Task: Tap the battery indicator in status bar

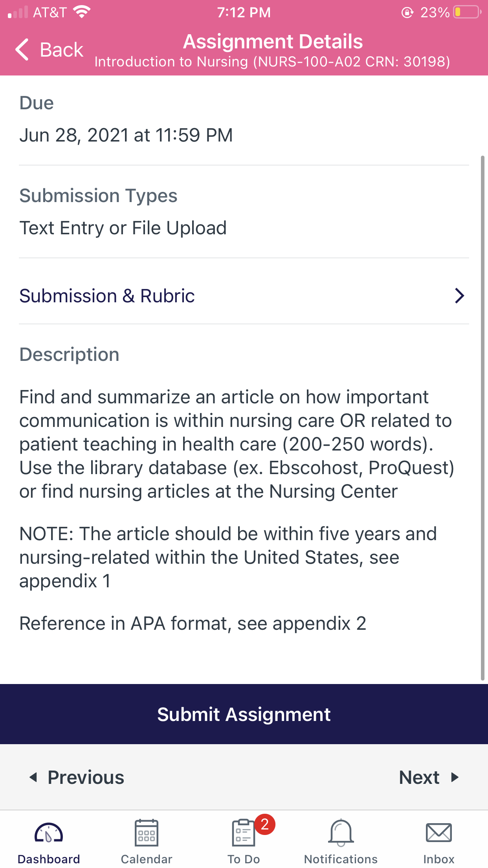Action: click(x=467, y=12)
